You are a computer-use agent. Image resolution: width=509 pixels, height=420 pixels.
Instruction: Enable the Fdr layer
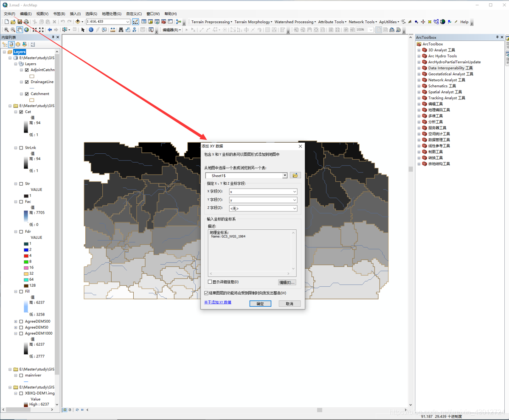click(x=21, y=231)
